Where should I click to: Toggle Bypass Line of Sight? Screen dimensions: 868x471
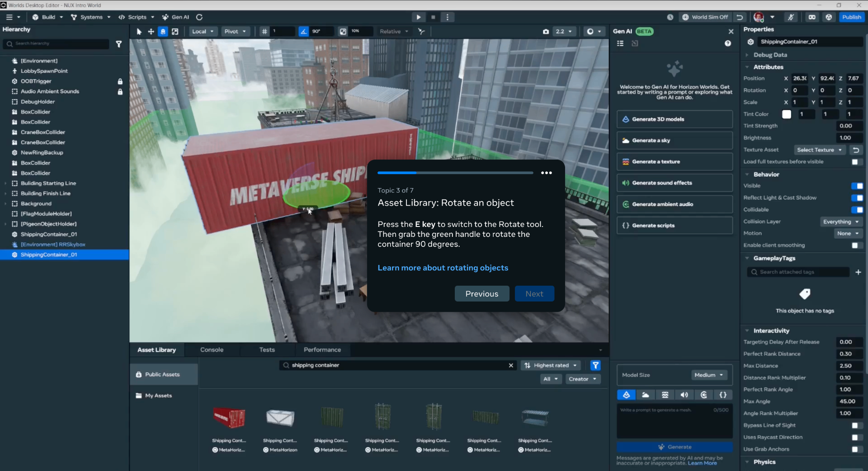coord(857,425)
